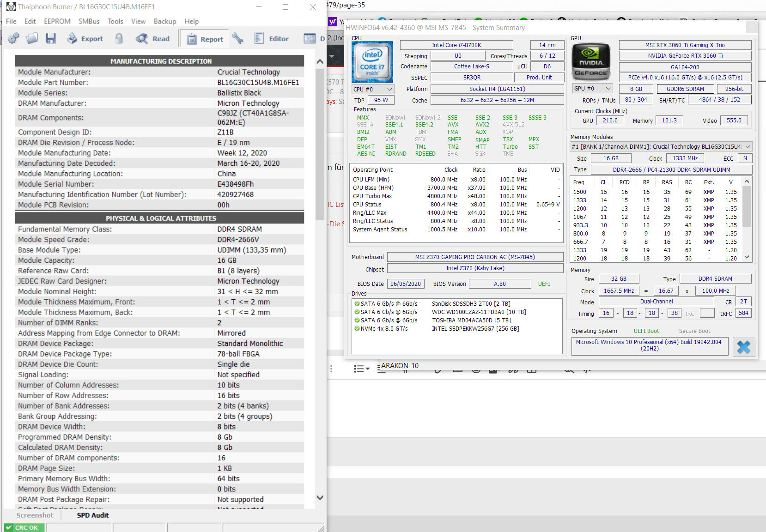Click the memory timings list scroll-up arrow

coord(747,181)
